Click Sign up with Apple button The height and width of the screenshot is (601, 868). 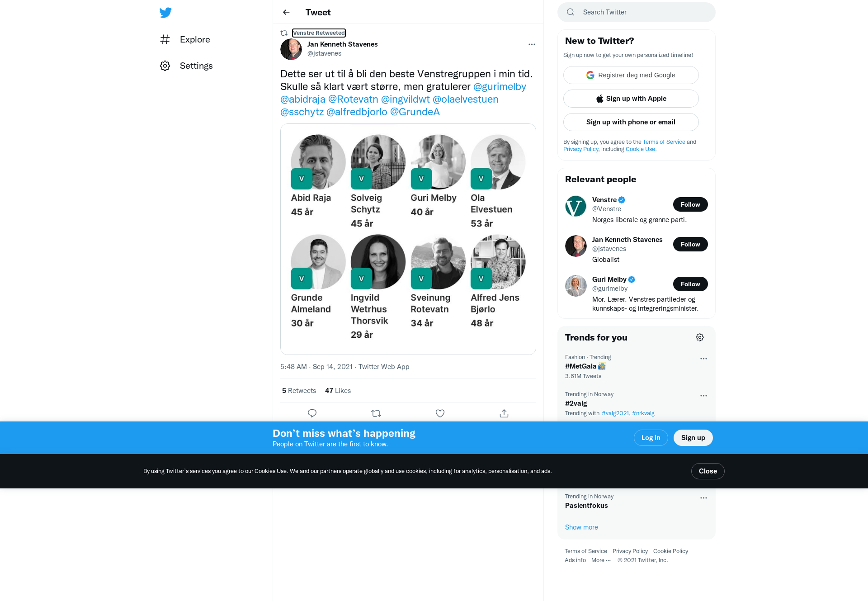631,99
